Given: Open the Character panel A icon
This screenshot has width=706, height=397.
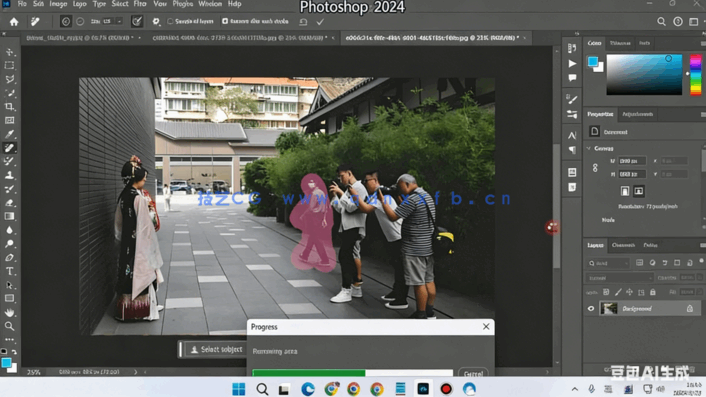Looking at the screenshot, I should [572, 135].
